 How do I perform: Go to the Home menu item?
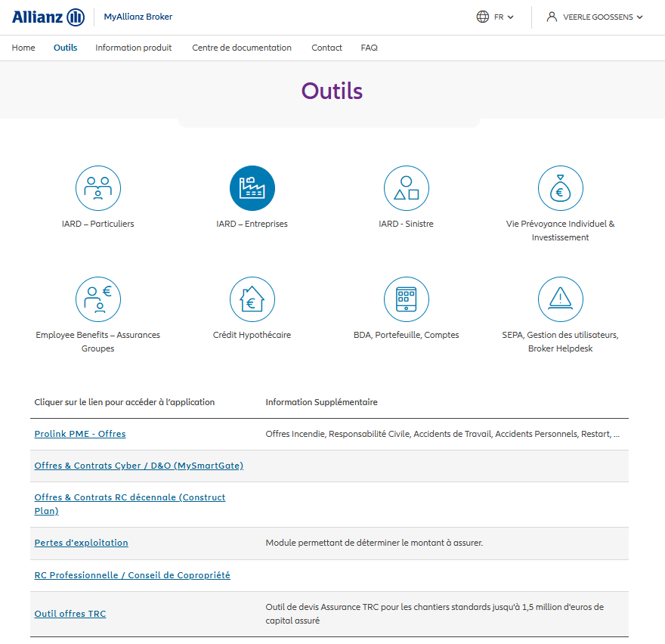[x=23, y=48]
